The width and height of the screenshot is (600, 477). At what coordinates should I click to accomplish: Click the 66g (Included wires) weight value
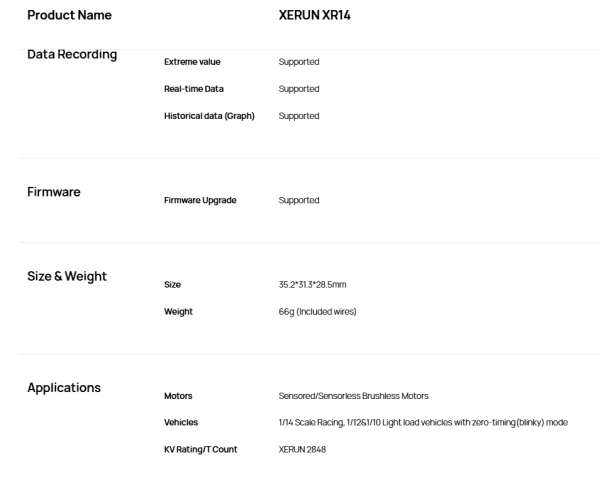tap(318, 312)
